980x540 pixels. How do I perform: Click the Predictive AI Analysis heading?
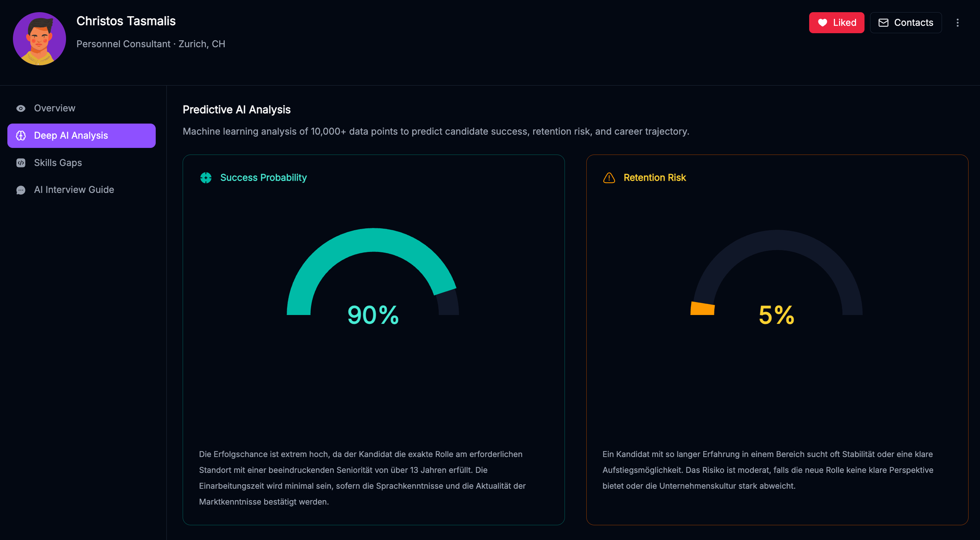236,110
